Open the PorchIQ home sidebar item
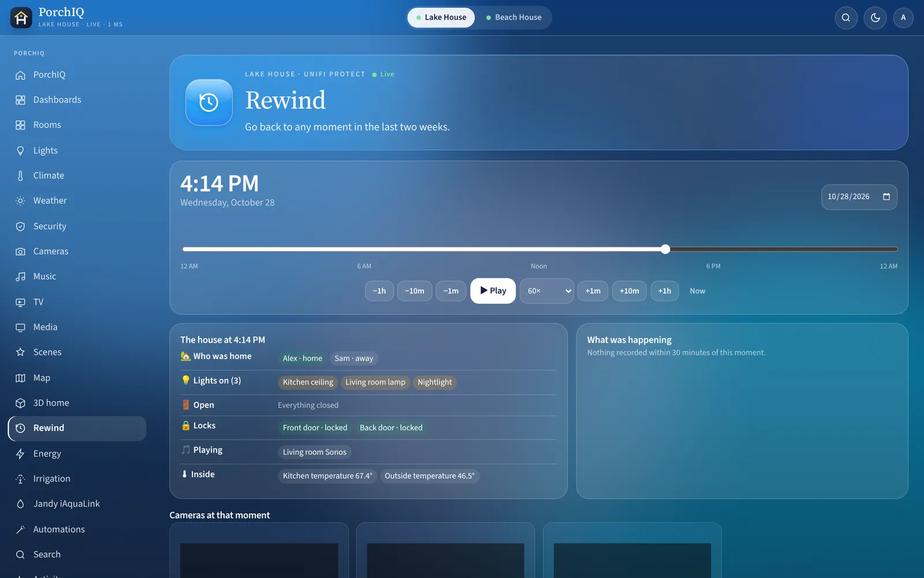This screenshot has height=578, width=924. coord(77,75)
